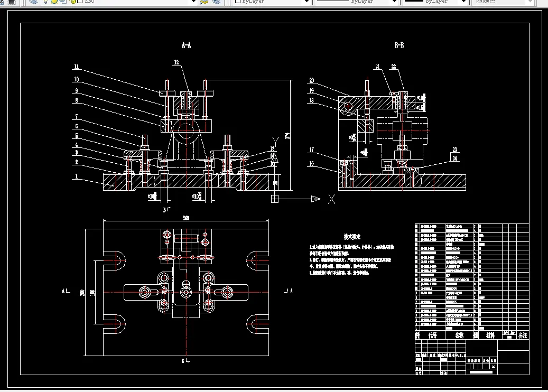
Task: Click the Y axis label
Action: (x=275, y=141)
